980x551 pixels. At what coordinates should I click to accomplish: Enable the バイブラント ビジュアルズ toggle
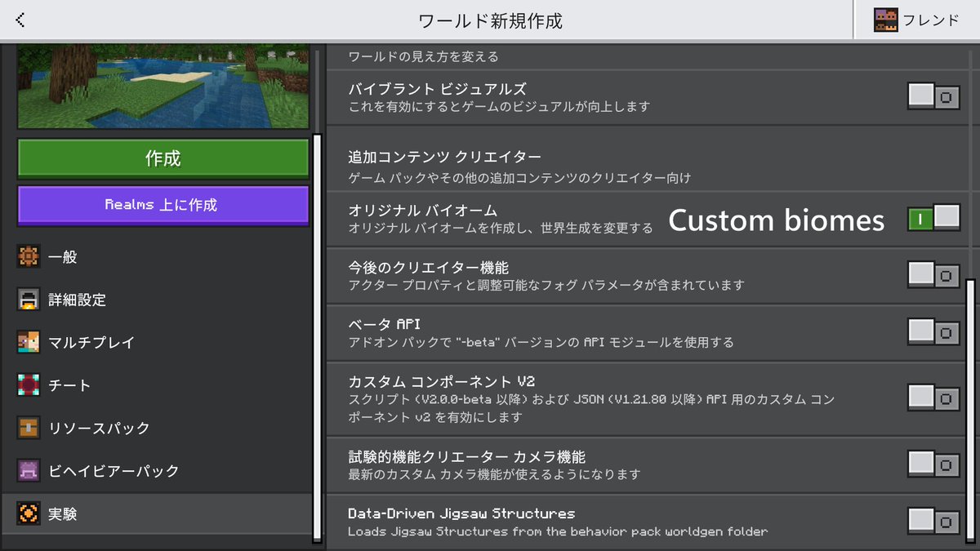click(933, 96)
